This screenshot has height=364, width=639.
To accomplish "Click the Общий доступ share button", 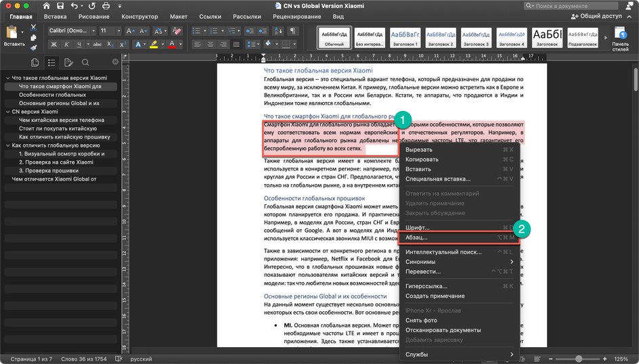I will 596,16.
